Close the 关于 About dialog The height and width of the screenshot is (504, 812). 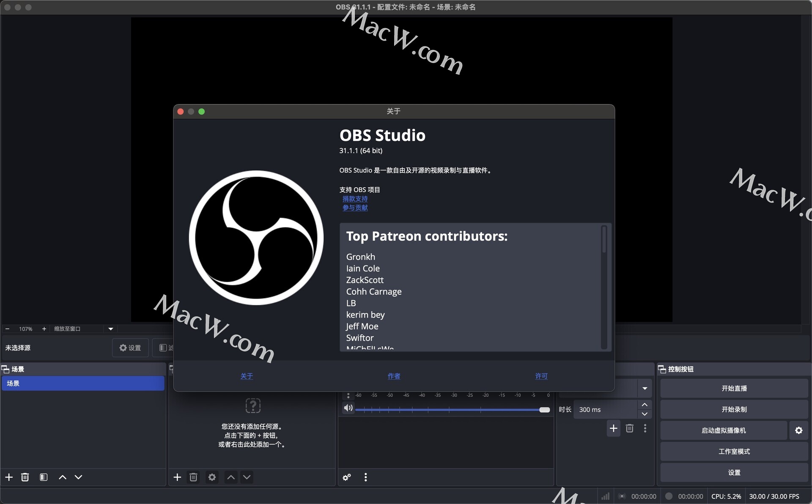181,112
